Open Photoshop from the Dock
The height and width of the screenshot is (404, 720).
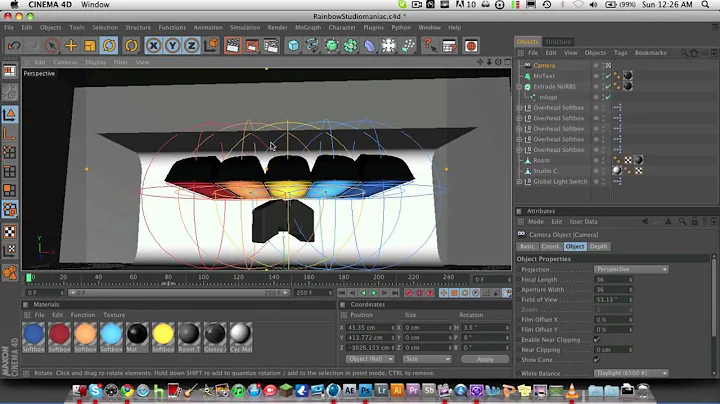point(366,390)
